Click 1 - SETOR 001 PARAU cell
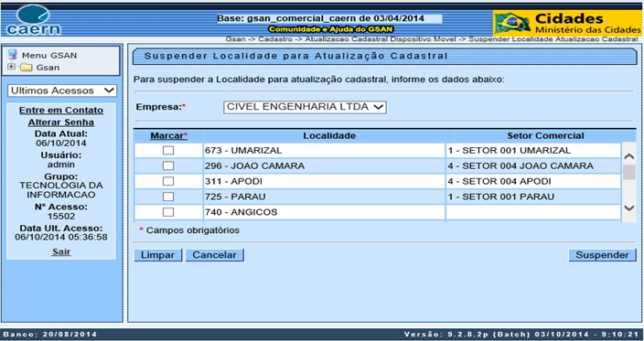 point(533,197)
